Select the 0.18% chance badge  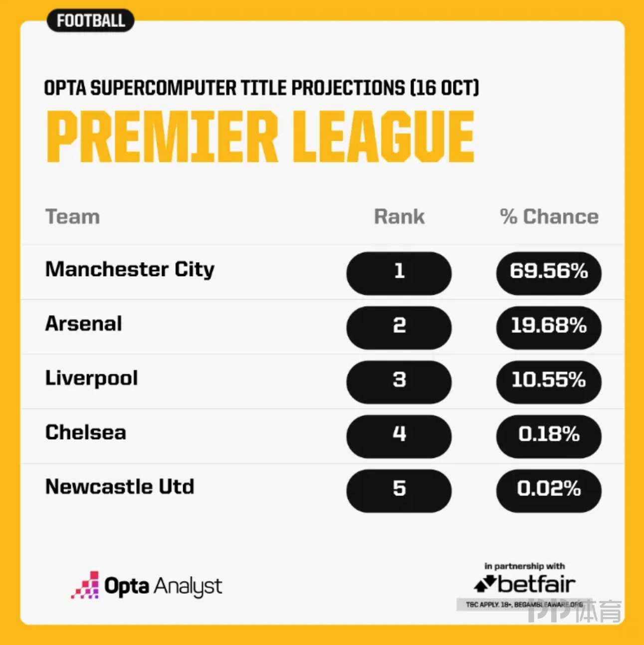[549, 436]
